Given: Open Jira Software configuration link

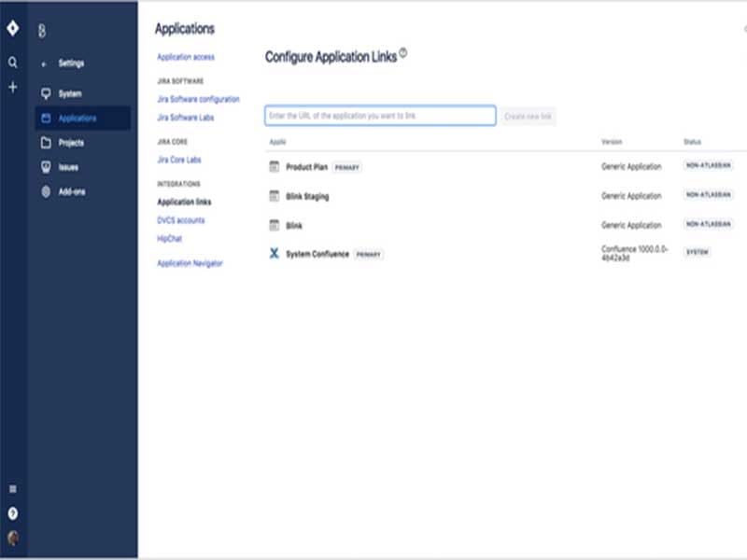Looking at the screenshot, I should coord(198,99).
